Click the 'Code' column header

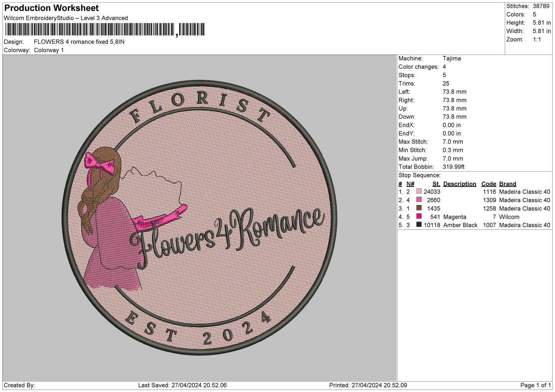[x=489, y=184]
